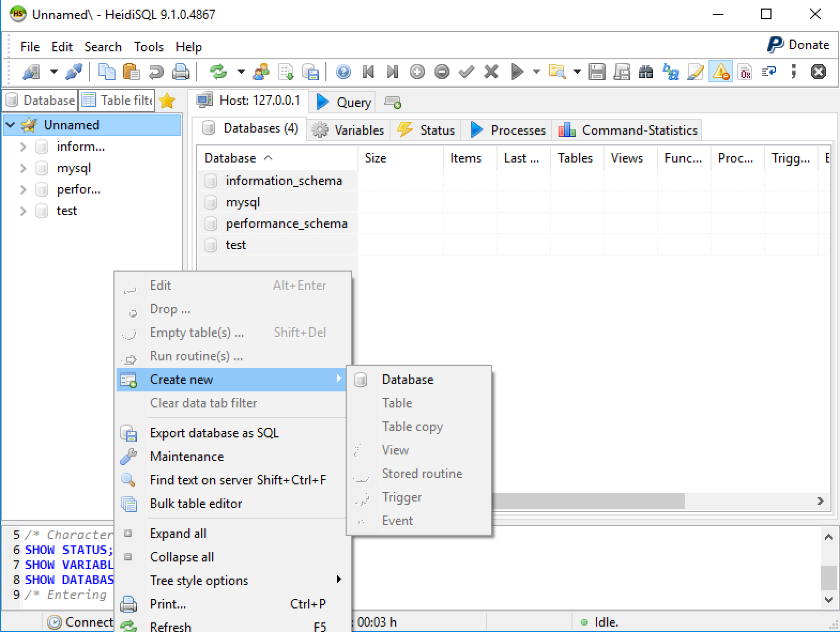Click the Find binoculars icon
This screenshot has height=632, width=840.
646,72
